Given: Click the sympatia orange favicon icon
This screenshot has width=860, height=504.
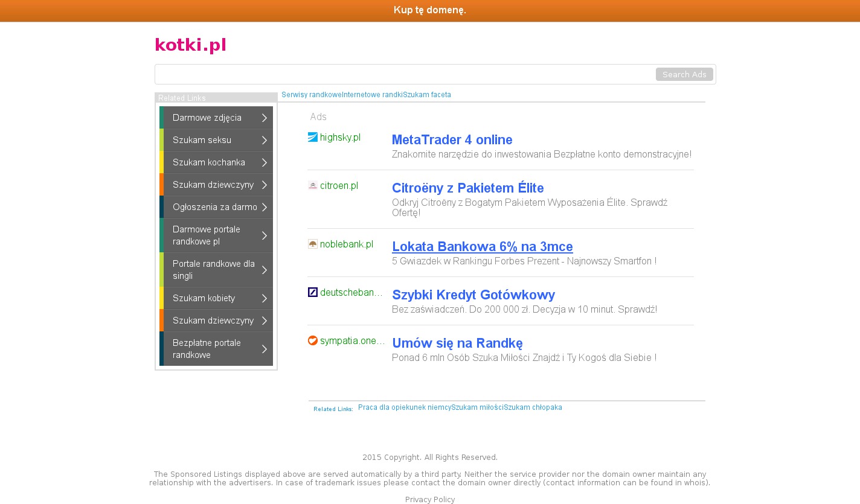Looking at the screenshot, I should (x=312, y=340).
